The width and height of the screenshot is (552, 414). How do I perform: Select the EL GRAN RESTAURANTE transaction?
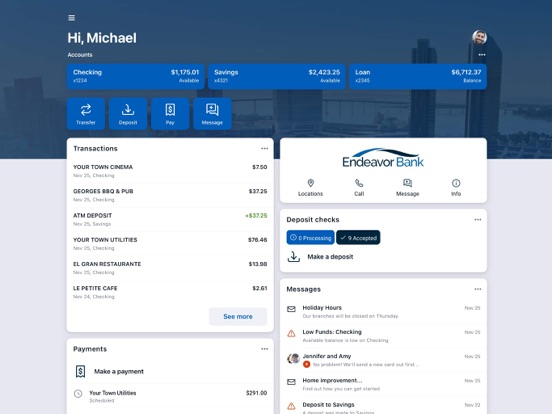click(170, 268)
